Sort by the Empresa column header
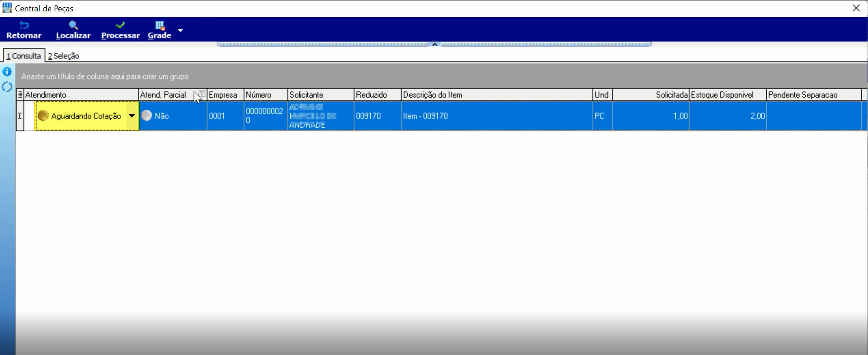 tap(225, 95)
